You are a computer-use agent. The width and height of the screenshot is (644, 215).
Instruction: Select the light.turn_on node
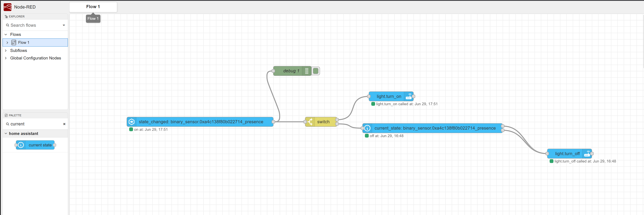(391, 96)
